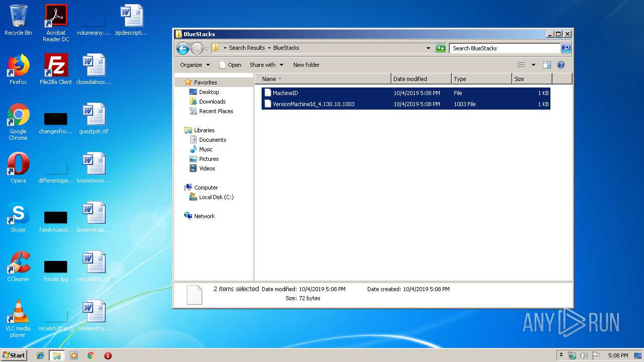
Task: Click the Action Center flag tray icon
Action: click(x=596, y=355)
